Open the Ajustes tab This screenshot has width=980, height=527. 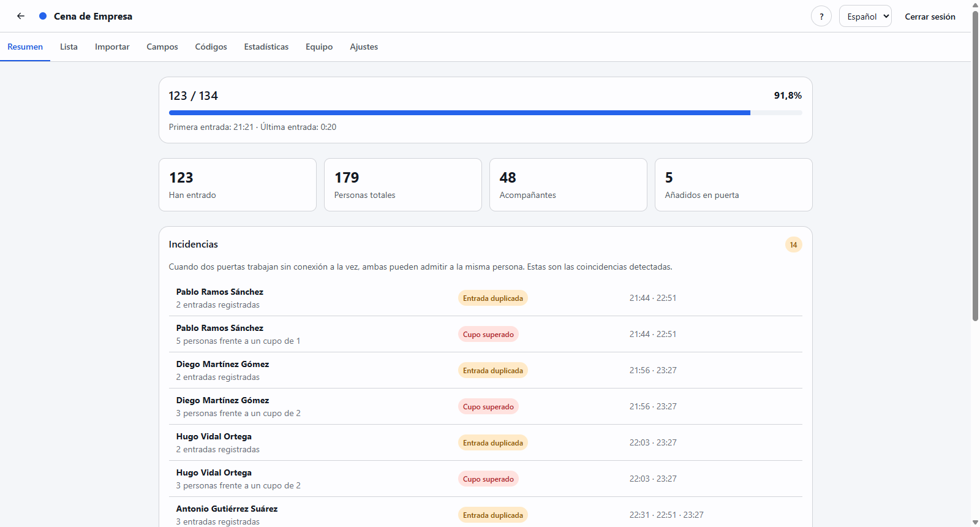(x=364, y=47)
